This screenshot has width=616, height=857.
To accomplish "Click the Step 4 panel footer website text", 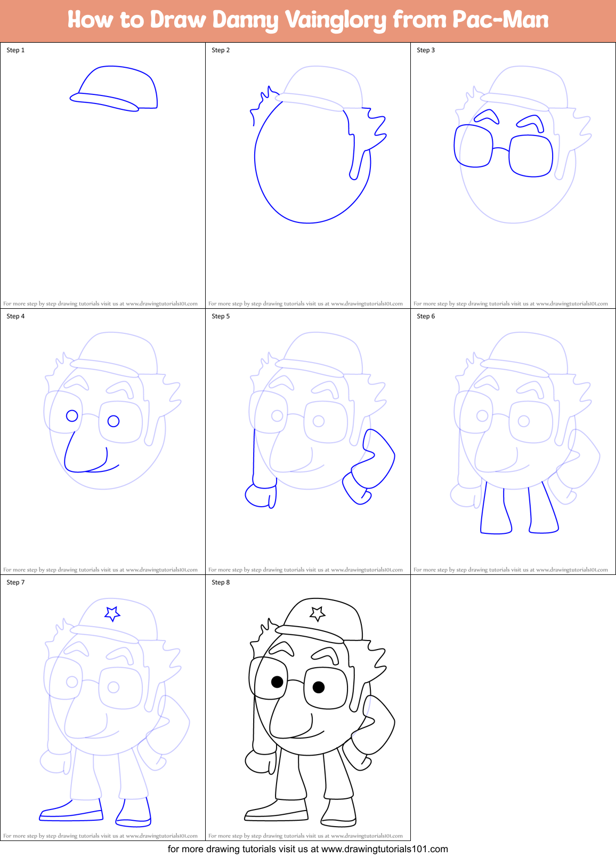I will (x=100, y=570).
